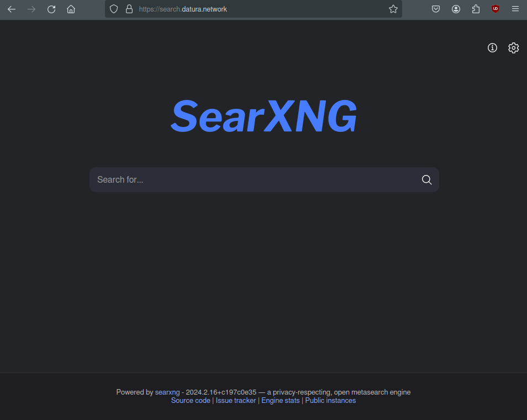527x420 pixels.
Task: Save page to Pocket
Action: pos(436,9)
